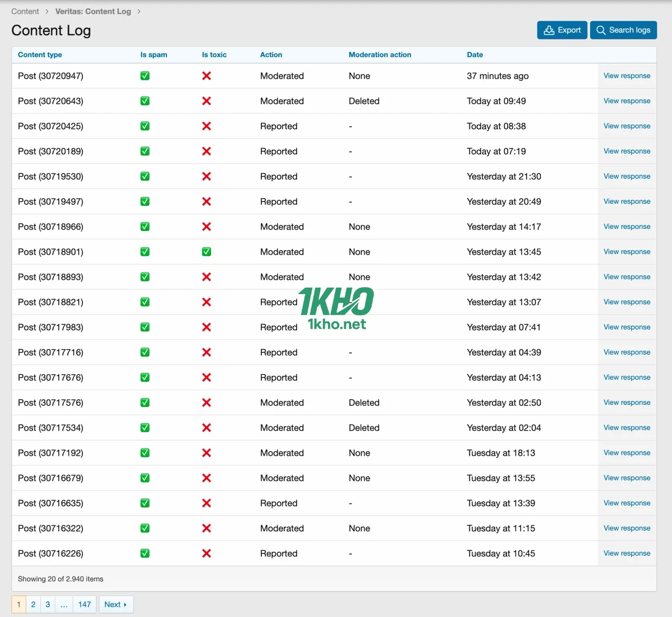Sort table by Content type column
Image resolution: width=672 pixels, height=617 pixels.
(40, 55)
